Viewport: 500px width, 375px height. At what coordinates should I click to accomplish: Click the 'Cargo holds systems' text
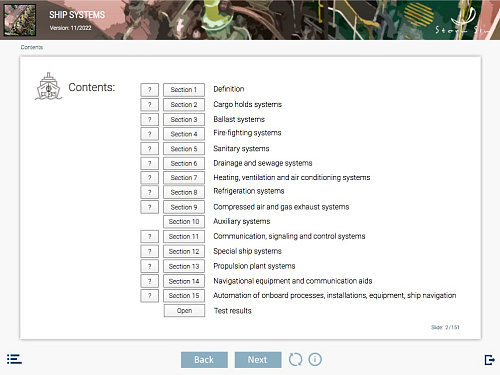click(x=247, y=104)
